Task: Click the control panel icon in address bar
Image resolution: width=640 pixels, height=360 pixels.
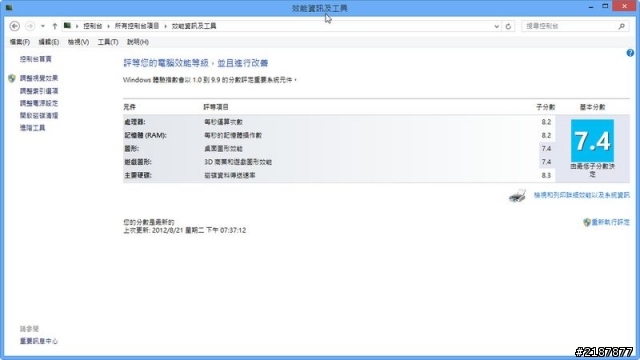Action: [67, 26]
